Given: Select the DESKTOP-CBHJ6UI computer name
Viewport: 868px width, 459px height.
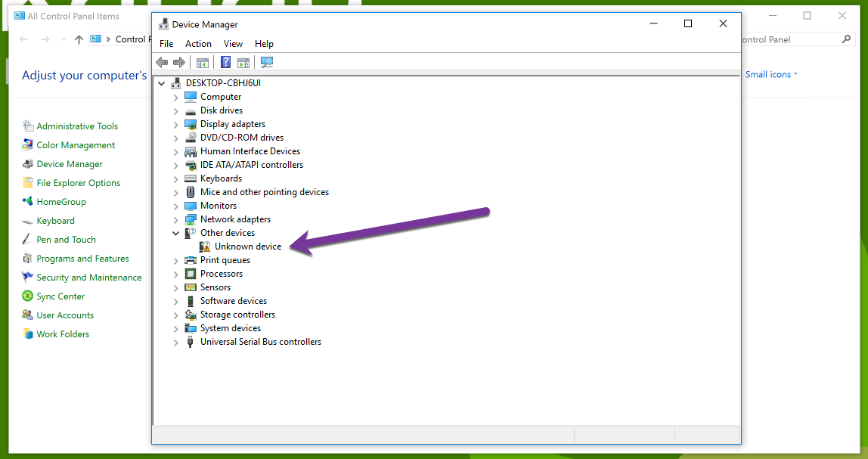Looking at the screenshot, I should coord(223,83).
